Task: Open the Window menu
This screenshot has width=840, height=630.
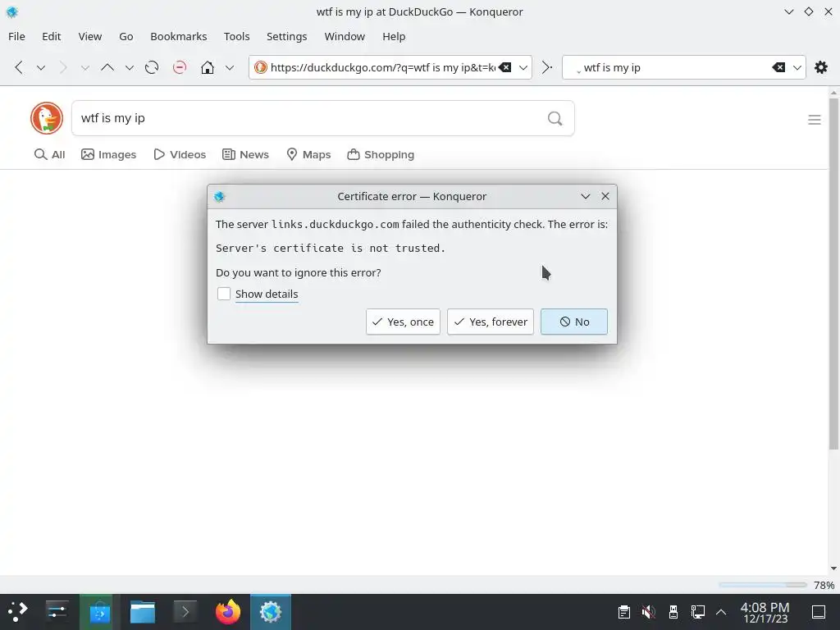Action: [345, 36]
